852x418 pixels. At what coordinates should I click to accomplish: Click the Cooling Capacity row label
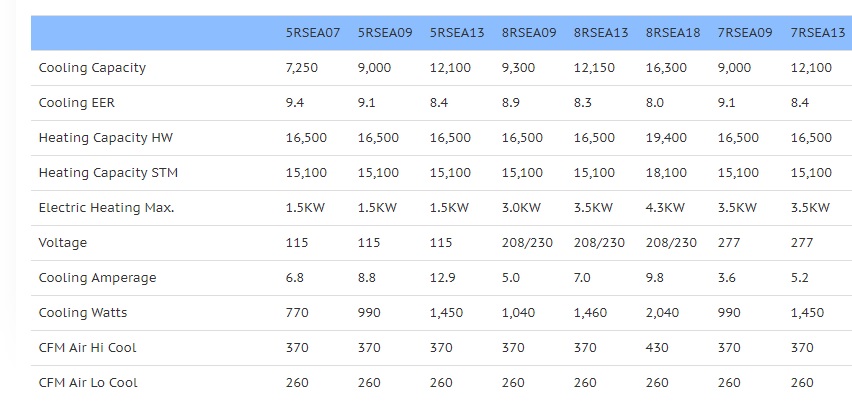pyautogui.click(x=92, y=68)
